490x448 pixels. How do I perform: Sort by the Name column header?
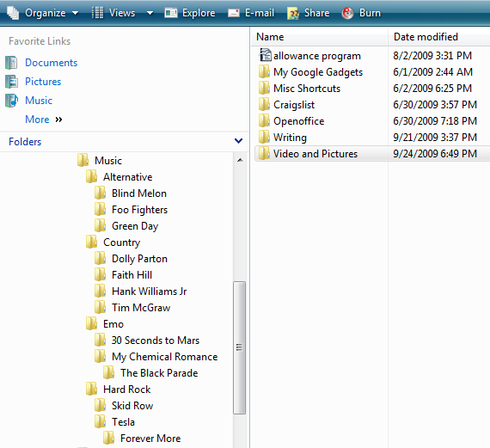[x=319, y=37]
